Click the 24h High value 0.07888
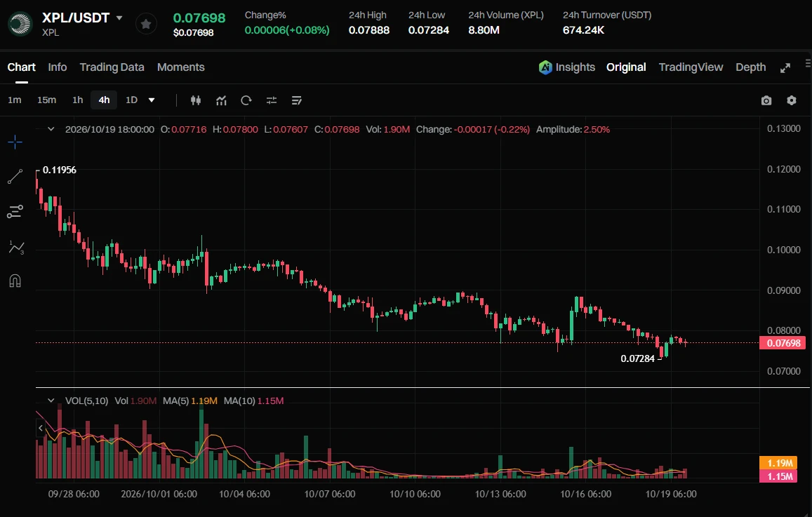The height and width of the screenshot is (517, 812). [x=369, y=30]
